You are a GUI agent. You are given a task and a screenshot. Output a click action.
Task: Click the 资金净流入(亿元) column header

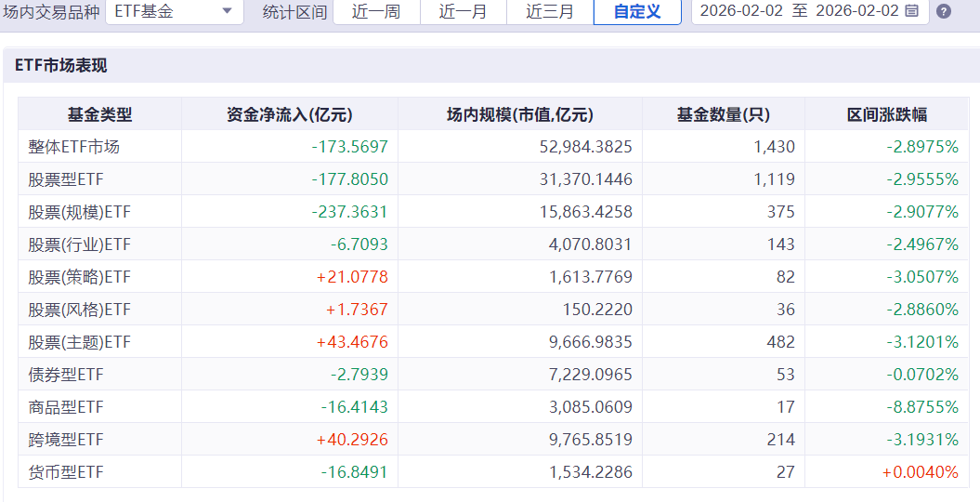290,114
